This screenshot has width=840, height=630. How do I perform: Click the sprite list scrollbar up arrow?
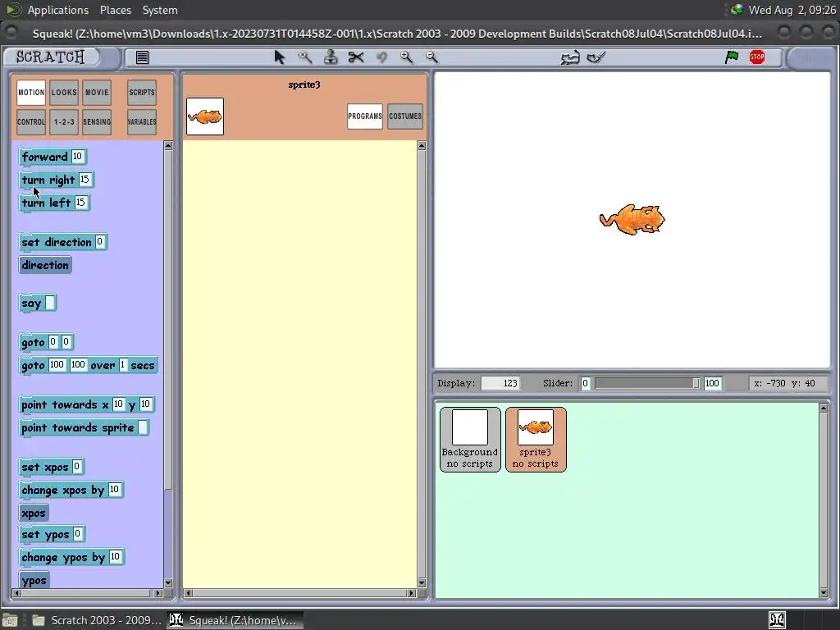pos(824,409)
